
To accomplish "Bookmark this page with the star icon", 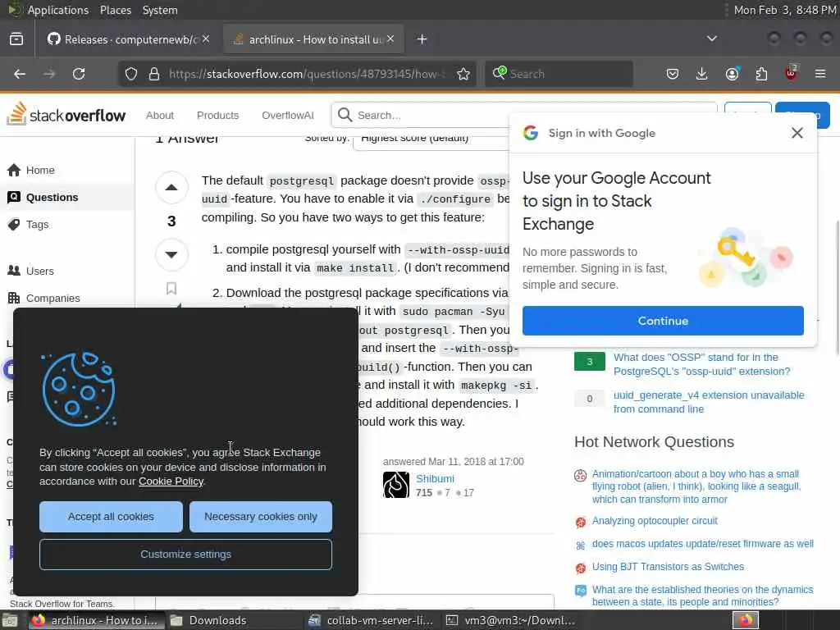I will [463, 74].
